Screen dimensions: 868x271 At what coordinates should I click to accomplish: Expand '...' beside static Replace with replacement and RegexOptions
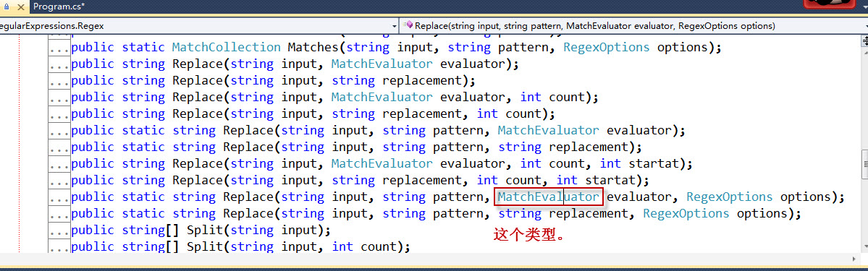coord(59,213)
